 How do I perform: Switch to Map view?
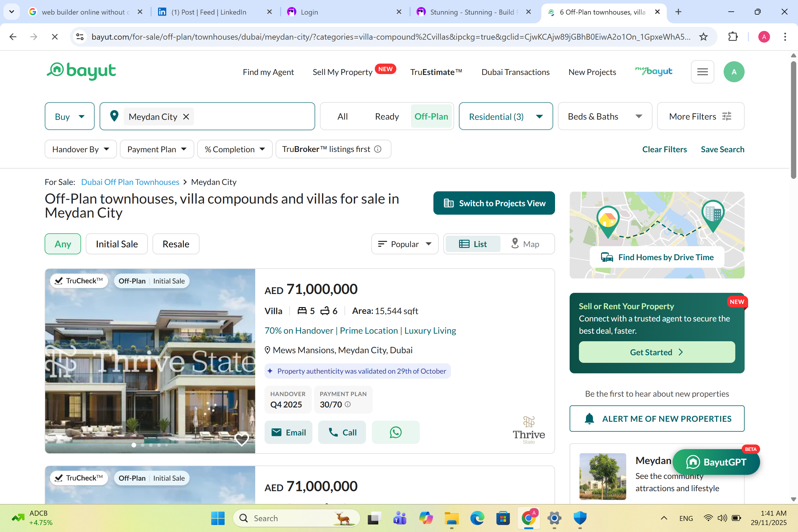click(525, 244)
